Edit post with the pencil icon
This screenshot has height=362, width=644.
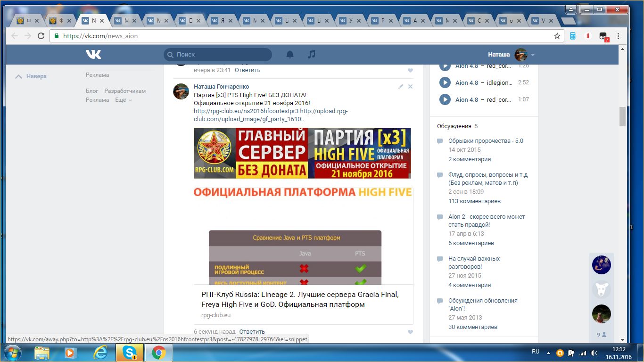pyautogui.click(x=401, y=87)
